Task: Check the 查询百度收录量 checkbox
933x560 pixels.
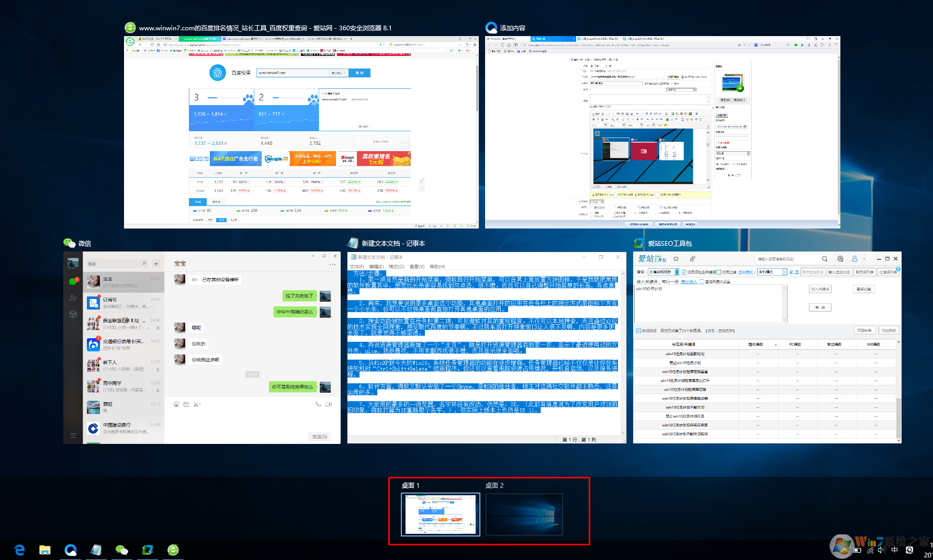Action: point(702,281)
